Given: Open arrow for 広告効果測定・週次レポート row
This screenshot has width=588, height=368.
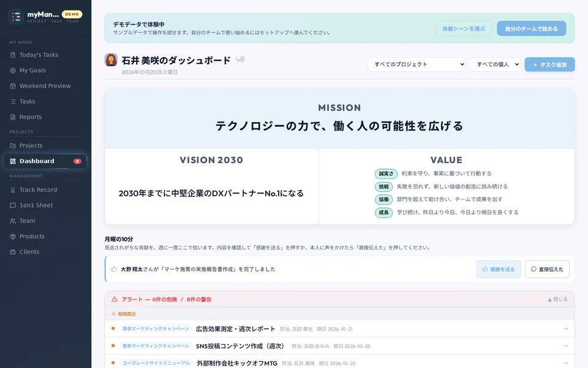Looking at the screenshot, I should pyautogui.click(x=565, y=329).
